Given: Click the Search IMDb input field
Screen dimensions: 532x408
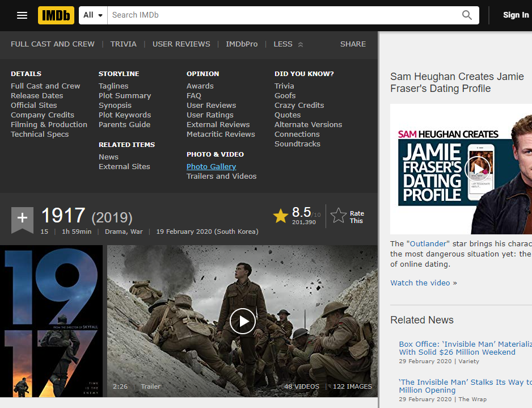Looking at the screenshot, I should [284, 15].
